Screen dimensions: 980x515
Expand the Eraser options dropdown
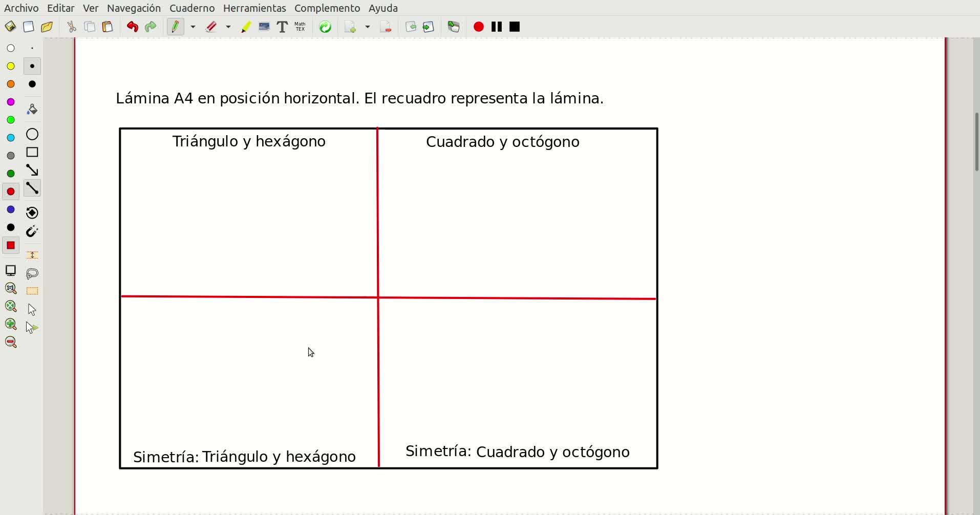(x=228, y=27)
